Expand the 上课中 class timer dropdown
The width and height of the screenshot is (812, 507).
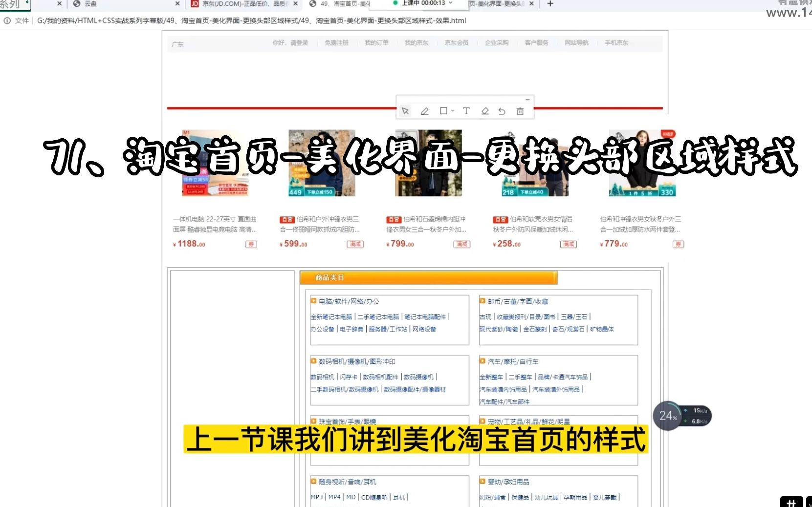tap(451, 3)
